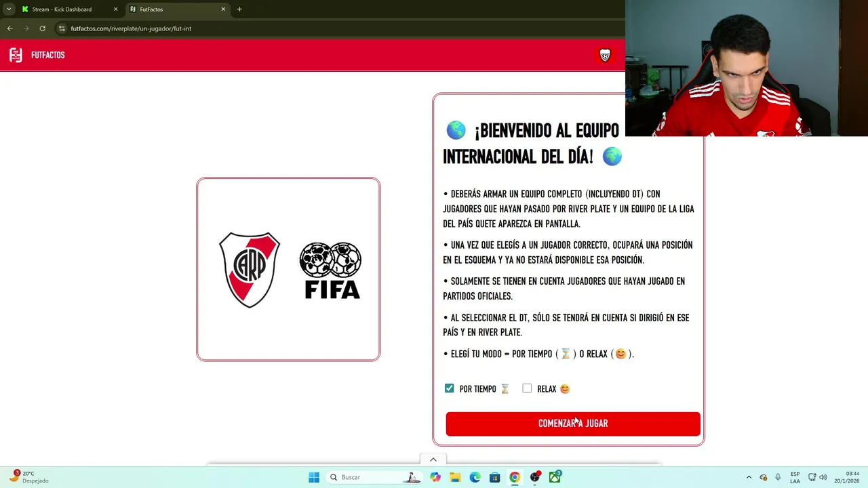
Task: Reload the current page
Action: point(42,28)
